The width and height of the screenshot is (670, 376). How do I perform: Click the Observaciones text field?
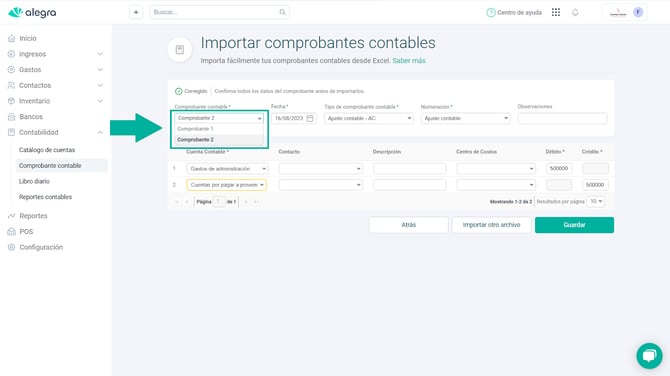[x=562, y=118]
